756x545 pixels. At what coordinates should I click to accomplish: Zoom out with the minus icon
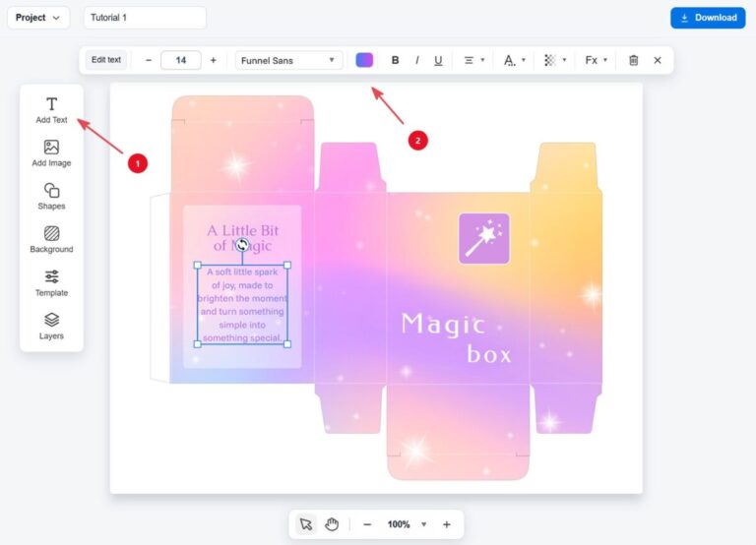click(x=367, y=524)
